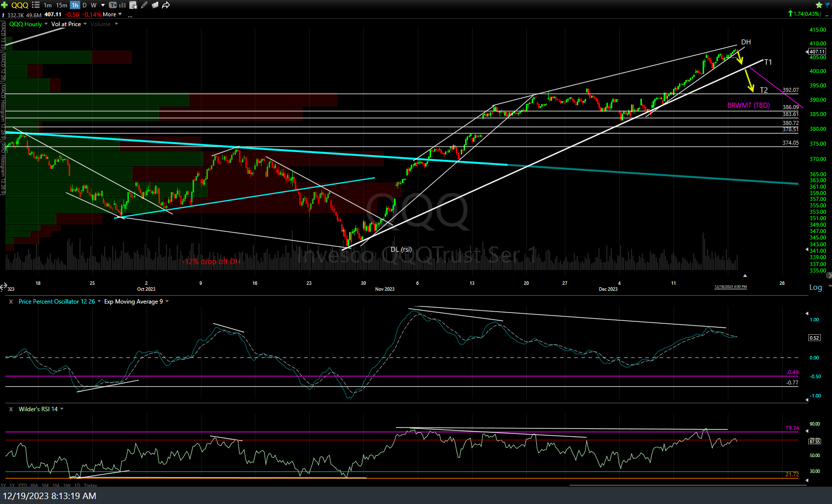Screen dimensions: 832x504
Task: Click the green plus add-symbol icon
Action: point(4,5)
